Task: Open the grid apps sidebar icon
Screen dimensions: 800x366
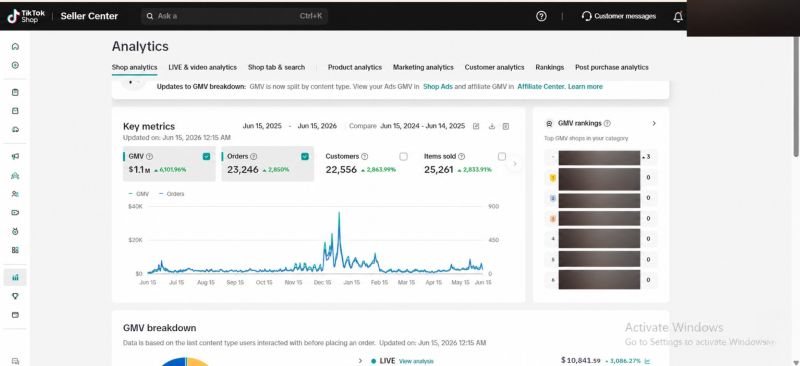Action: tap(15, 250)
